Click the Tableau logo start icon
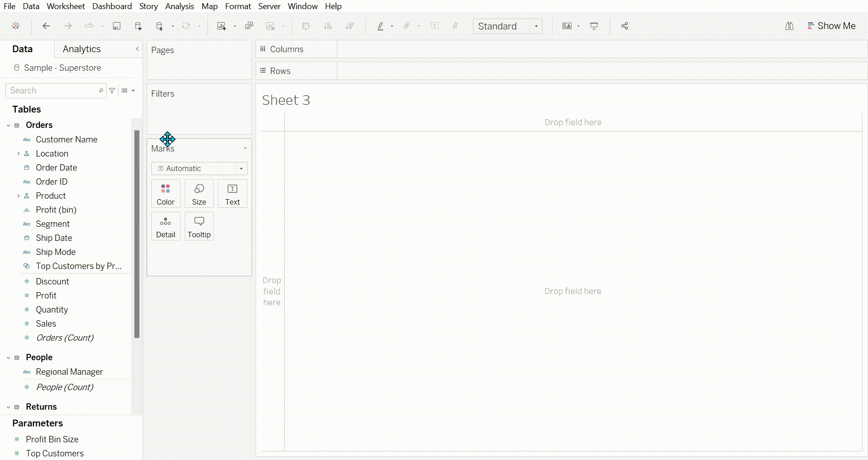Viewport: 868px width, 460px height. pos(16,26)
